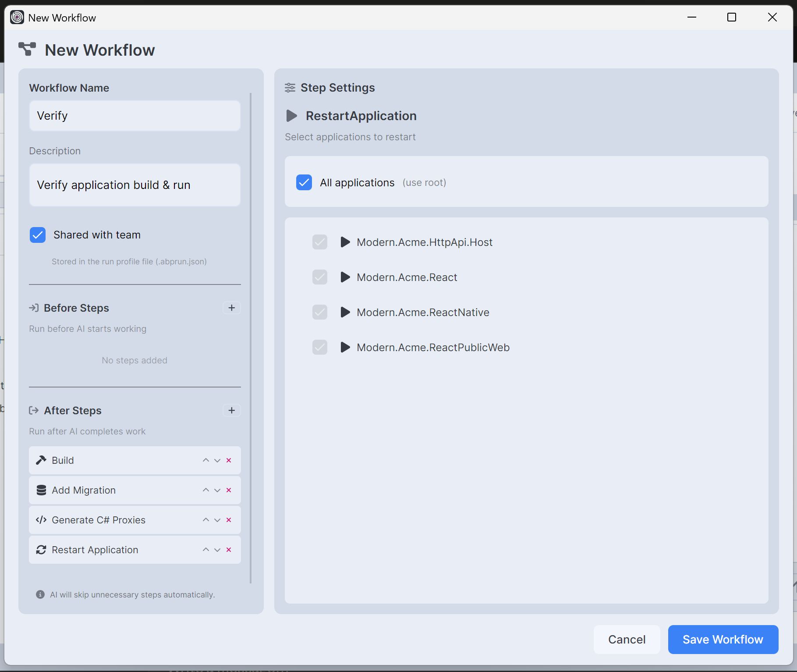Viewport: 797px width, 672px height.
Task: Delete the Generate C# Proxies step
Action: tap(229, 520)
